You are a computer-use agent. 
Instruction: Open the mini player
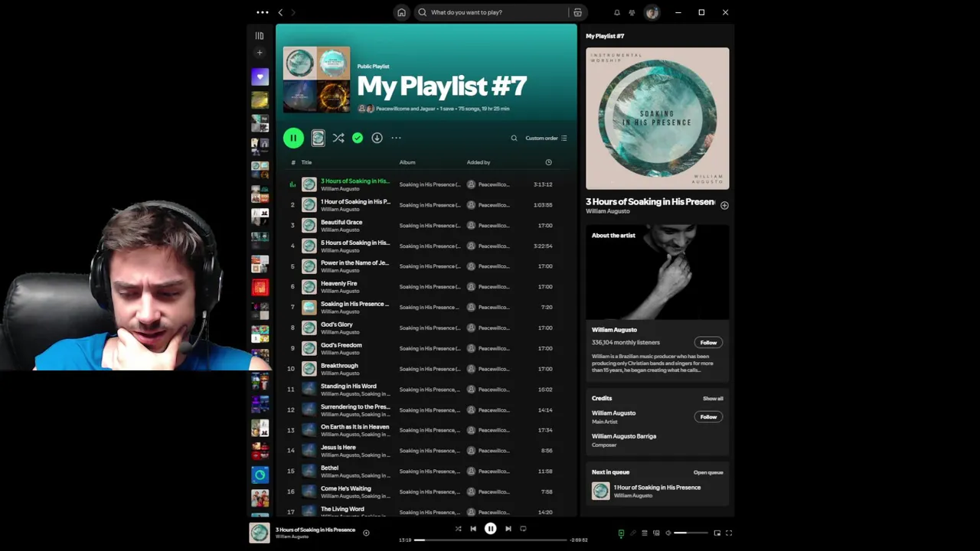717,533
